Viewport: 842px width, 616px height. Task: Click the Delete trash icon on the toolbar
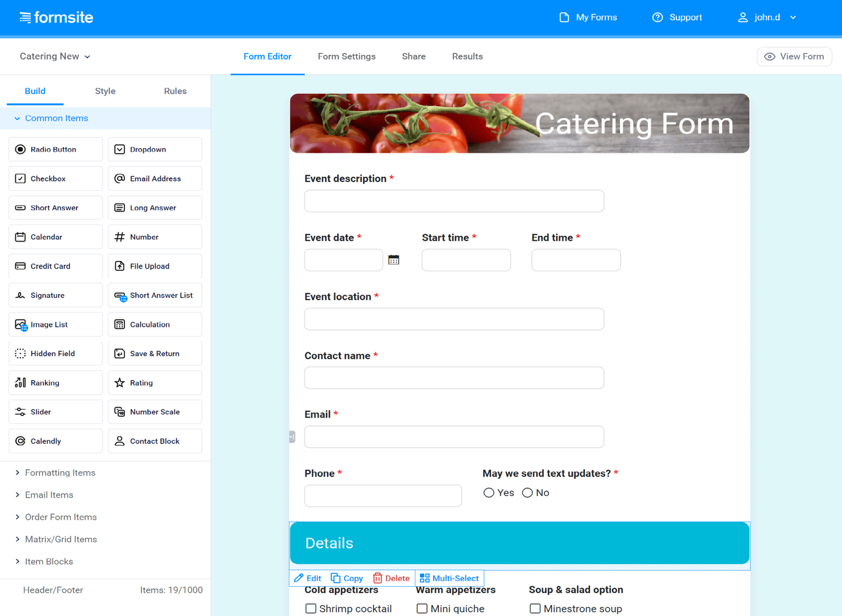pyautogui.click(x=378, y=578)
